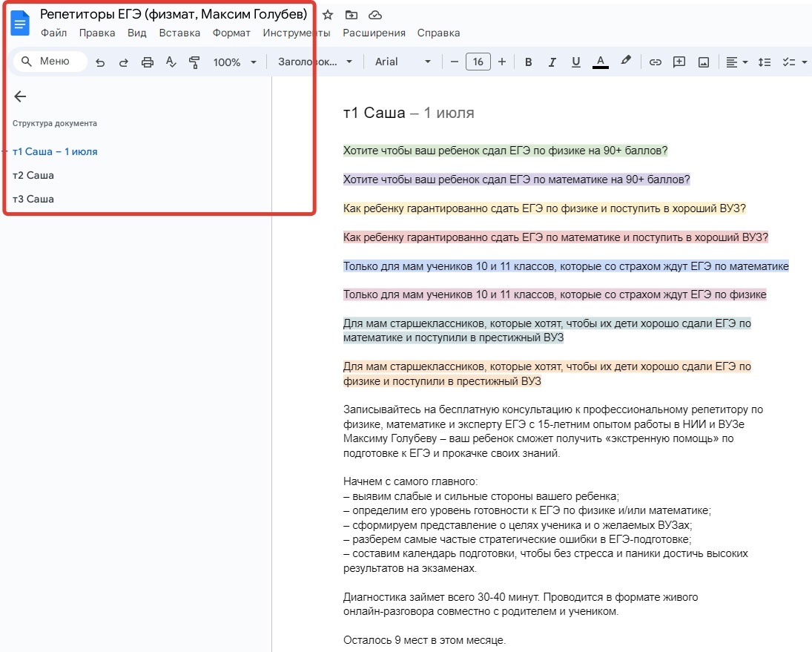812x652 pixels.
Task: Insert an image using the picture icon
Action: coord(703,62)
